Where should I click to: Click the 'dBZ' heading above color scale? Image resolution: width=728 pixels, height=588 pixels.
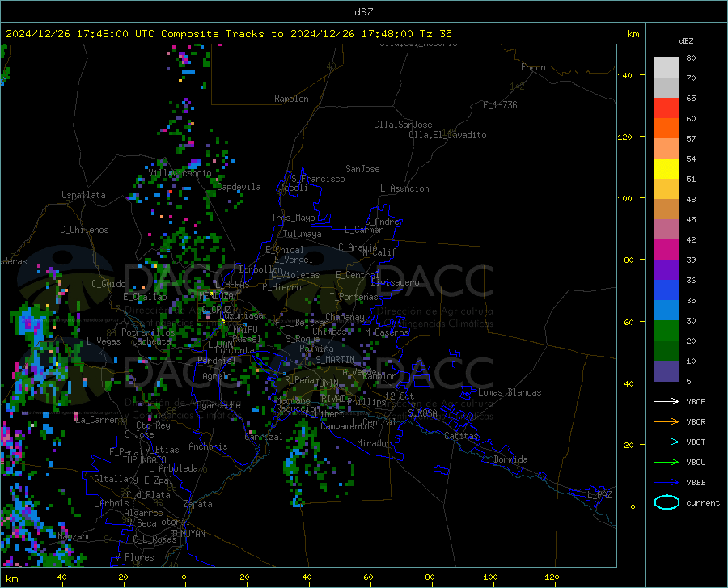(x=686, y=40)
